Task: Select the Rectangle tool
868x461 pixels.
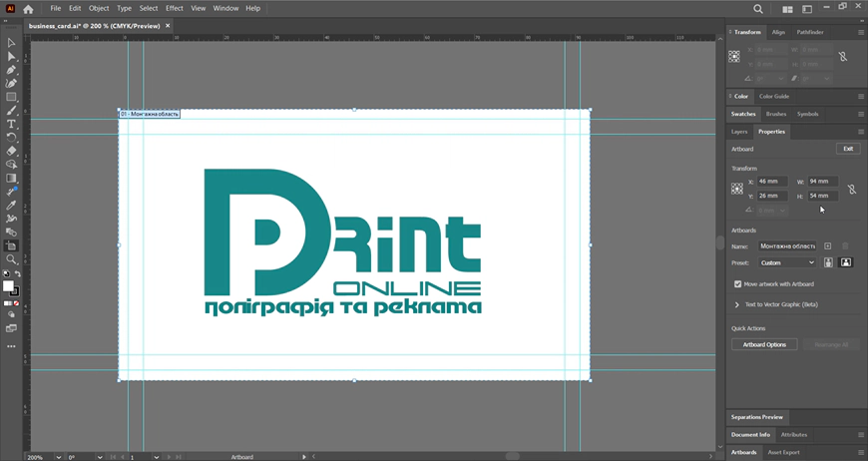Action: click(x=11, y=97)
